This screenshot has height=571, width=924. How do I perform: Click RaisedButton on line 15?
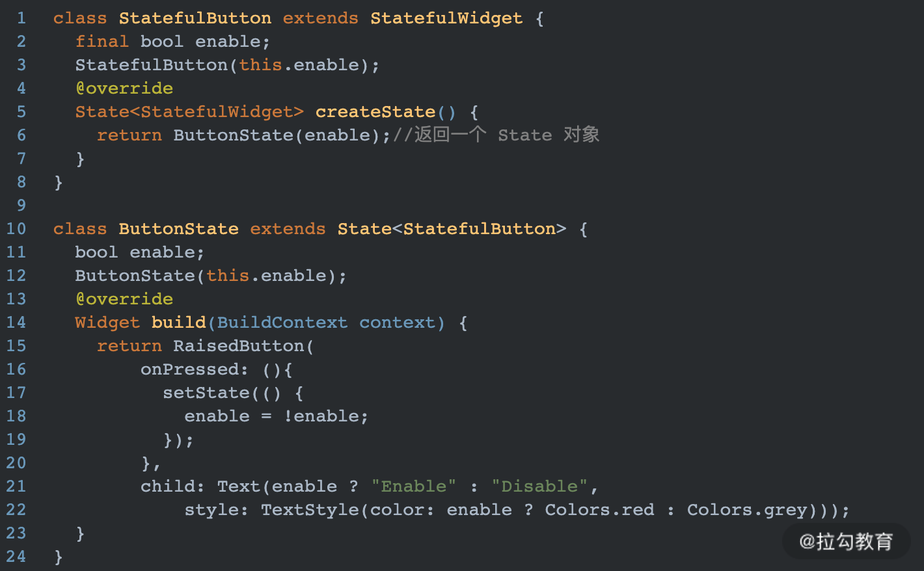[239, 346]
